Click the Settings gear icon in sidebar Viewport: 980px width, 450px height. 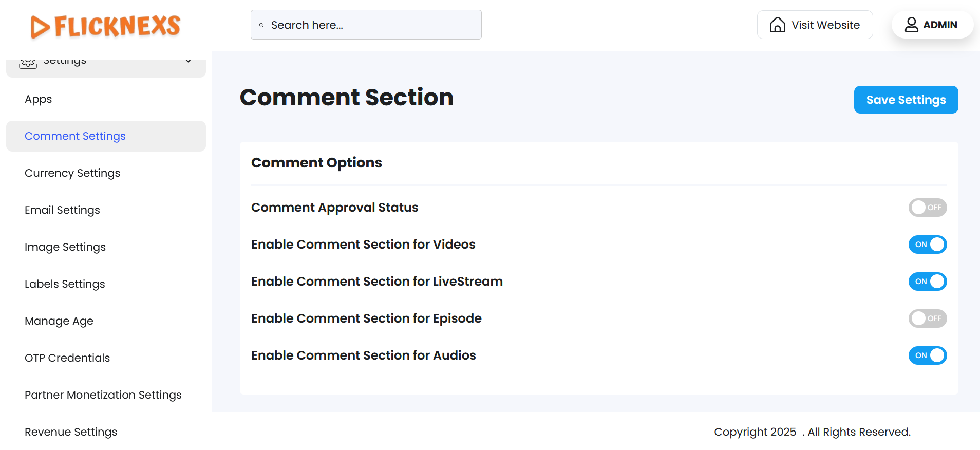point(28,63)
